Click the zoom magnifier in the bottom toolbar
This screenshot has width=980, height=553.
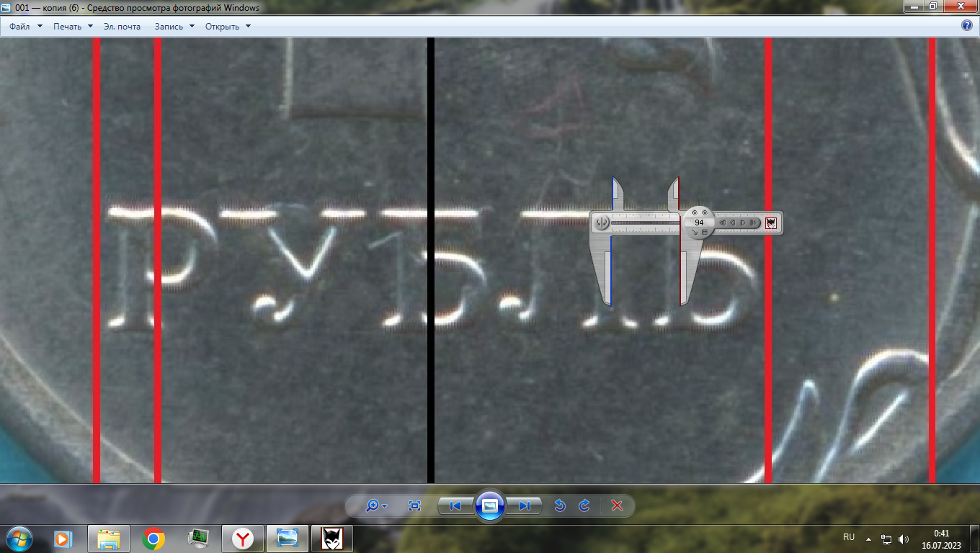click(x=373, y=505)
